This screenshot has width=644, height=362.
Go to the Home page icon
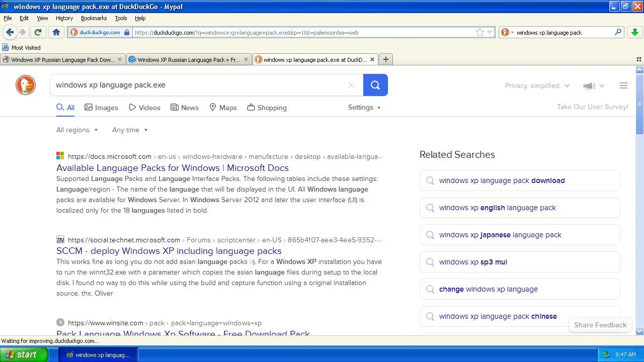pos(56,32)
